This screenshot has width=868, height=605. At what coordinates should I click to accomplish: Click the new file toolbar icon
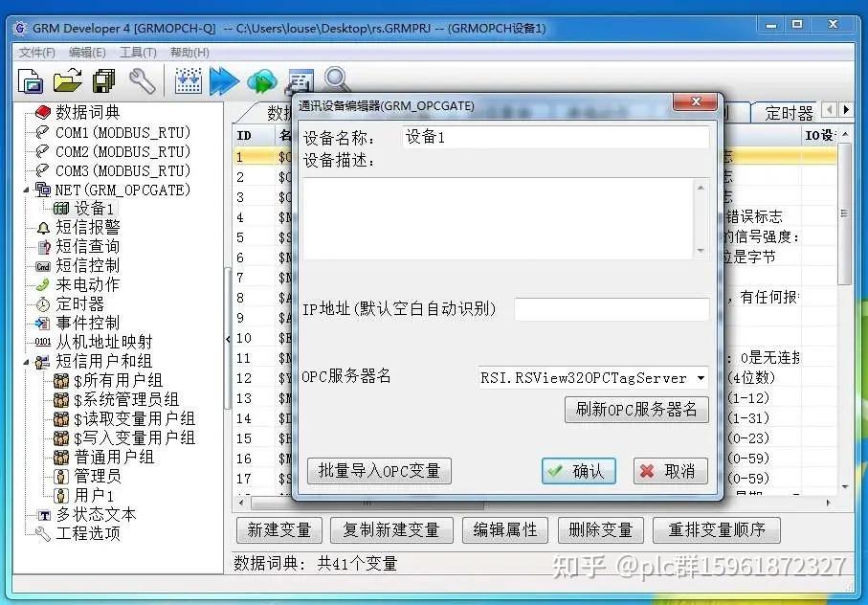pyautogui.click(x=29, y=80)
